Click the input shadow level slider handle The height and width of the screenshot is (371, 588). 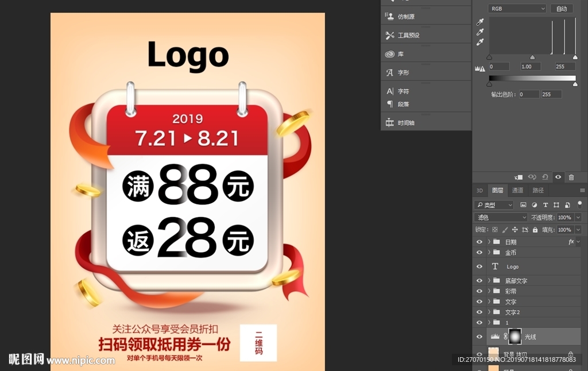489,57
